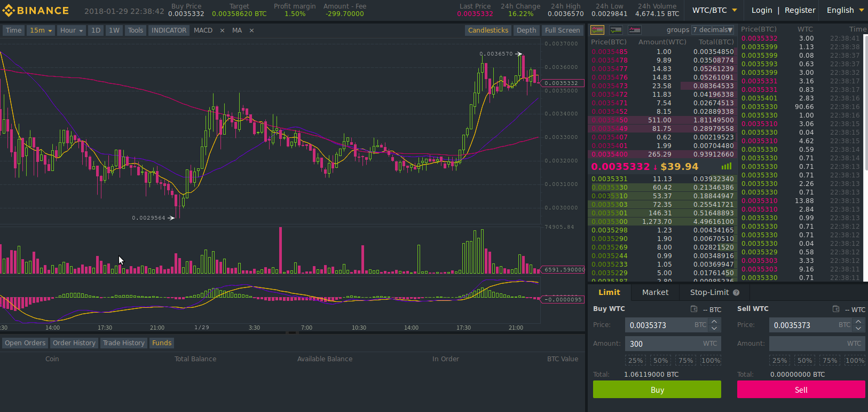Image resolution: width=868 pixels, height=412 pixels.
Task: Open the Hour interval dropdown
Action: click(x=72, y=30)
